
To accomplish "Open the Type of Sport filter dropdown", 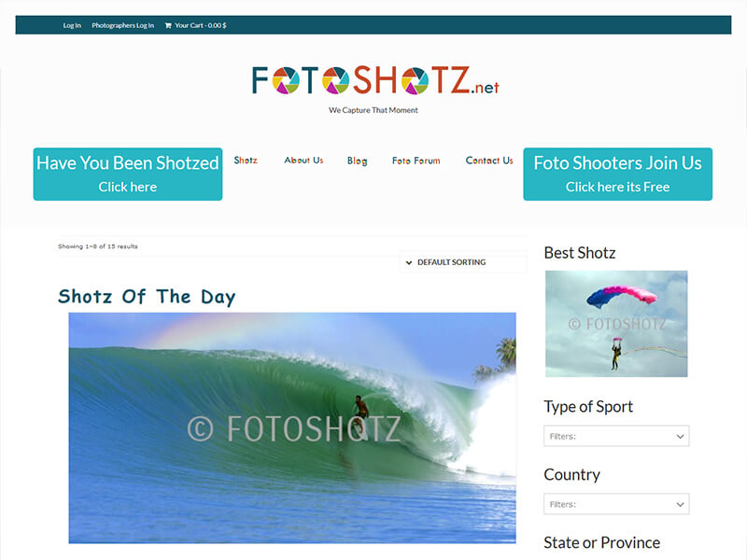I will (616, 436).
